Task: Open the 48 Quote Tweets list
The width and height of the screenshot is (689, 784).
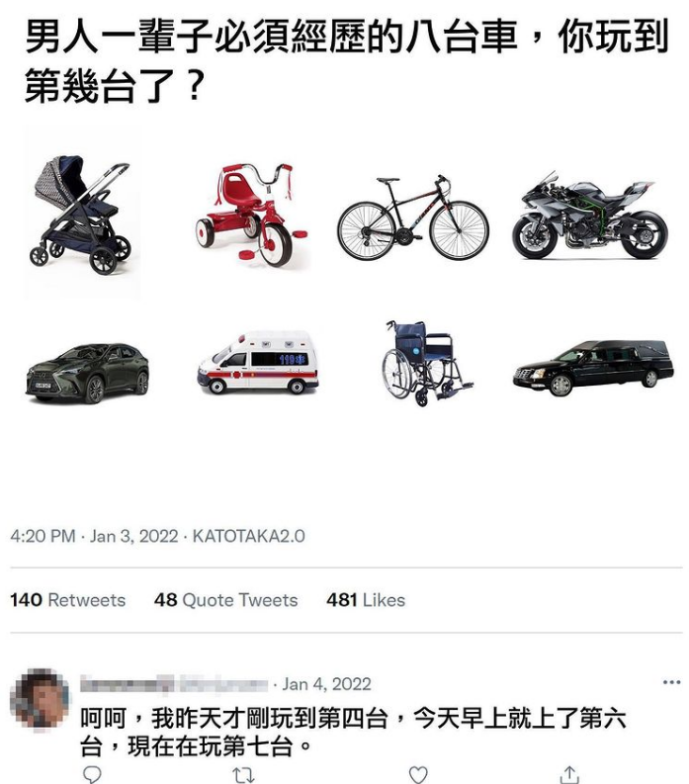Action: (226, 600)
